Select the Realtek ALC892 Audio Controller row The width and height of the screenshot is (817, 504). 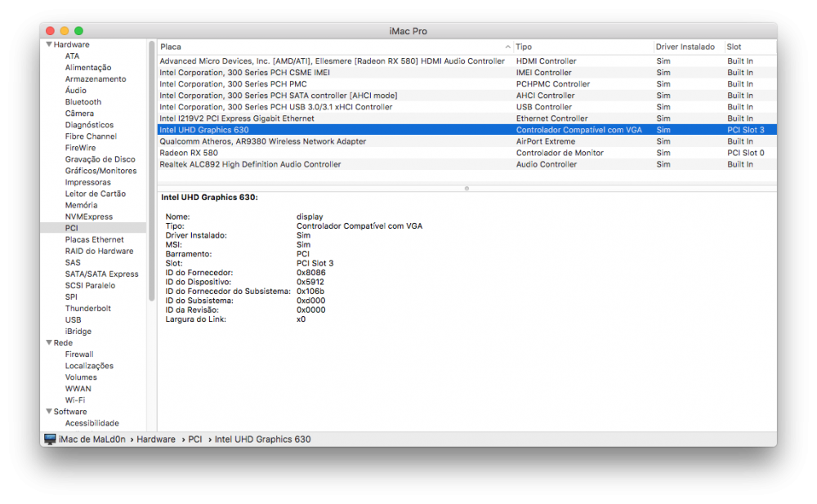467,164
